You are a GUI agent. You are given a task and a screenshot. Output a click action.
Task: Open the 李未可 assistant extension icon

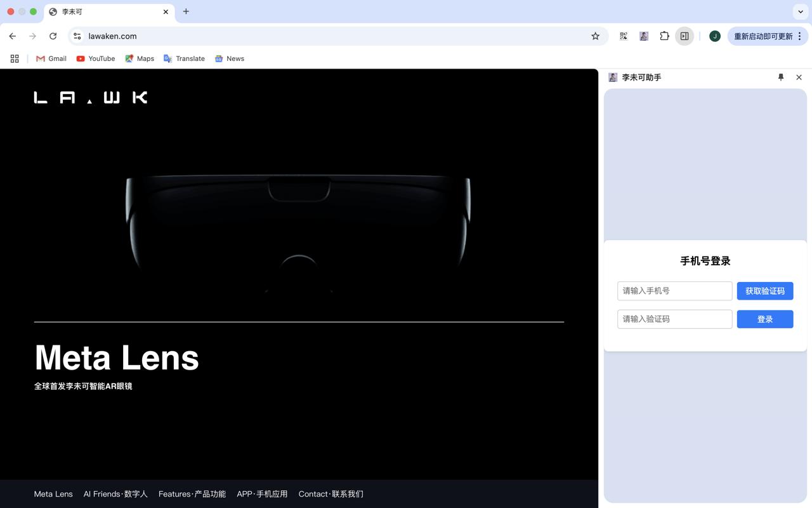tap(644, 36)
